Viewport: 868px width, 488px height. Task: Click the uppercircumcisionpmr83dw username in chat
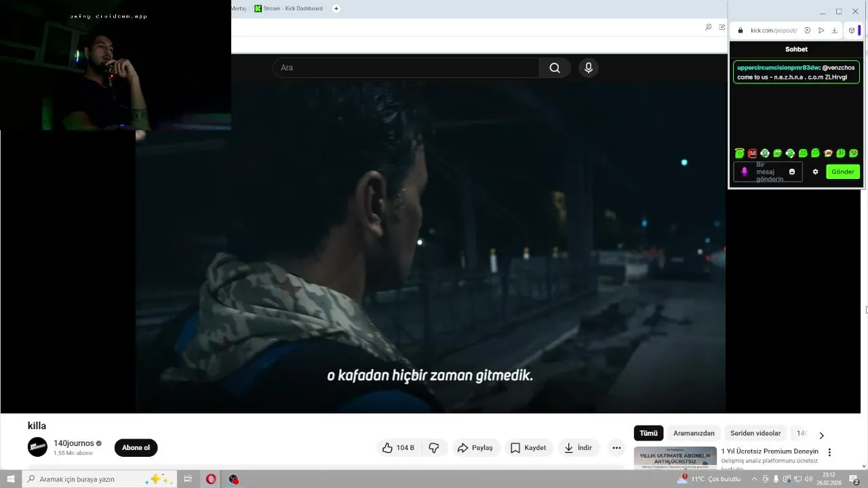coord(778,68)
